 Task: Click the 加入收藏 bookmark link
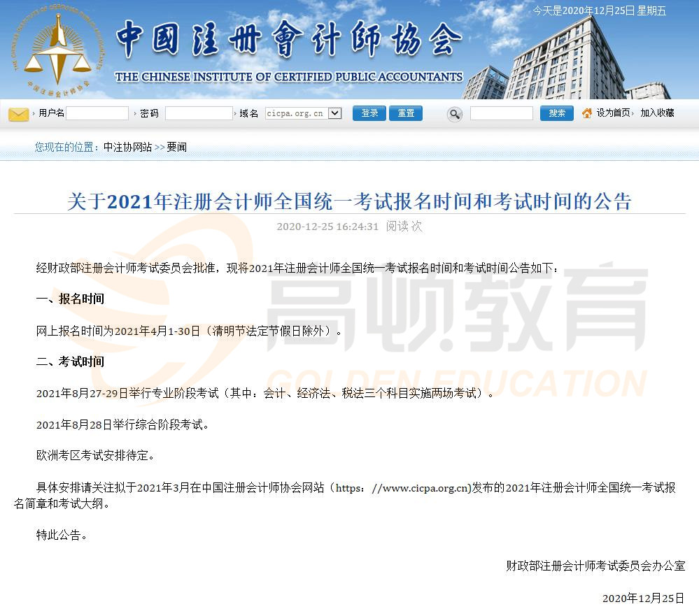[x=657, y=113]
